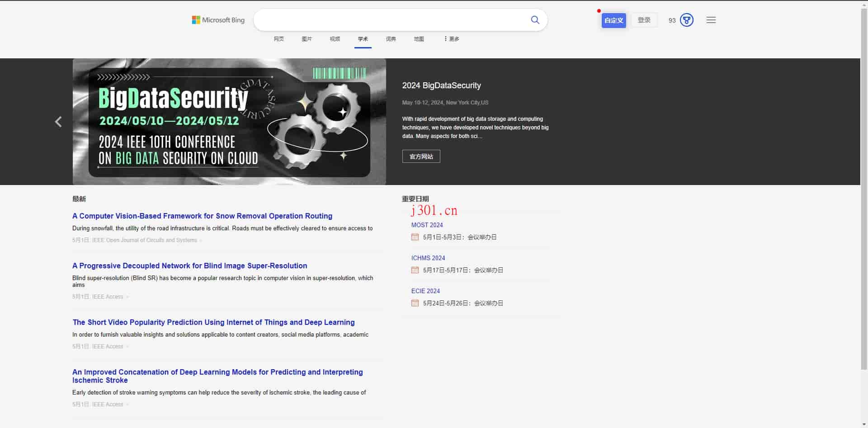
Task: Click IEEE Open Journal of Circuits source
Action: 145,240
